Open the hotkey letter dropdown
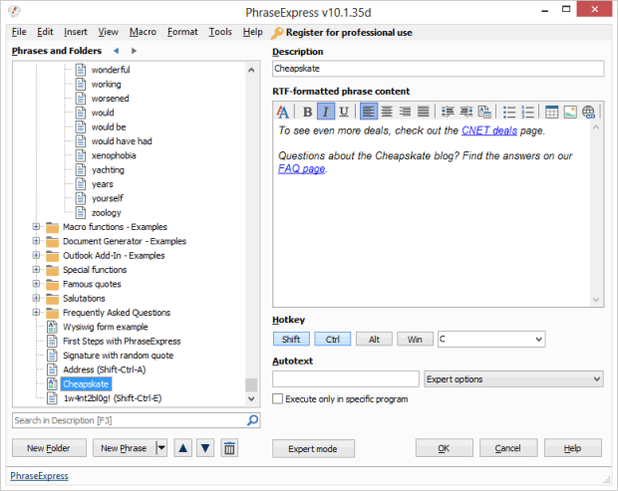The height and width of the screenshot is (491, 618). coord(538,339)
